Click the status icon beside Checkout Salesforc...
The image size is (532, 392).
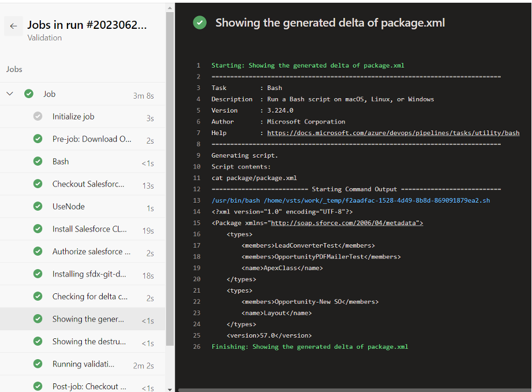38,184
